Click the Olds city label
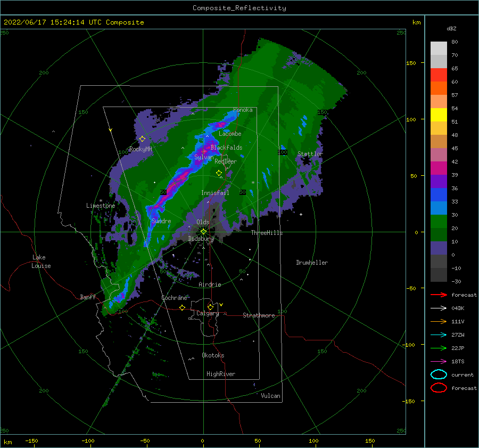Viewport: 479px width, 448px height. tap(203, 222)
